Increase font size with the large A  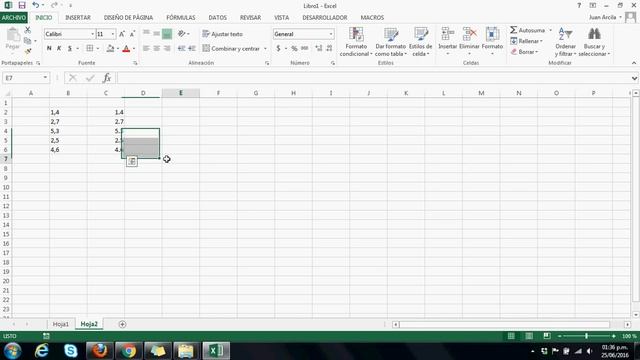(122, 34)
